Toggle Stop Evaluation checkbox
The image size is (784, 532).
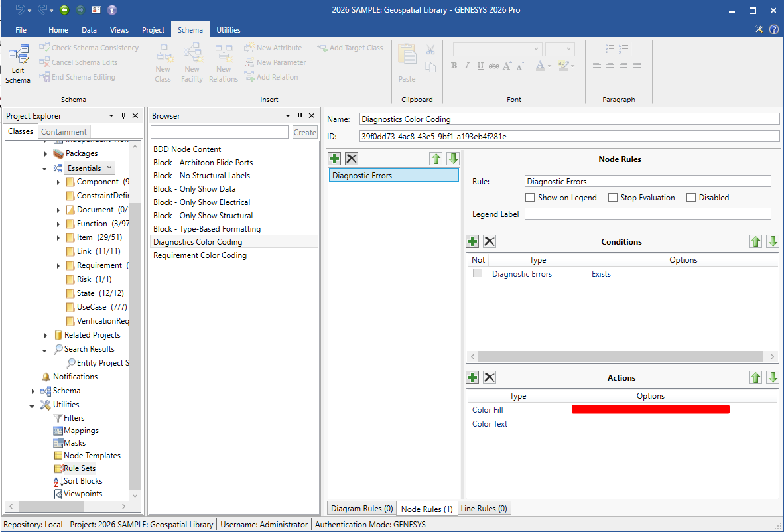click(x=613, y=198)
